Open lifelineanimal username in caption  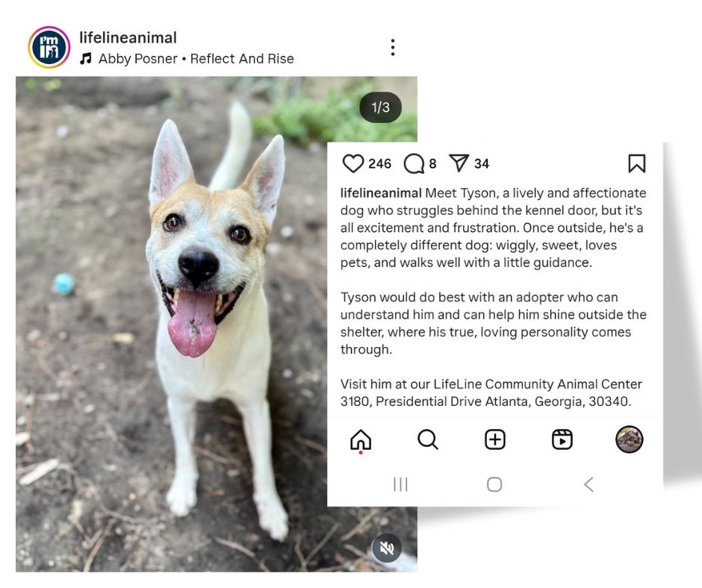pos(381,193)
